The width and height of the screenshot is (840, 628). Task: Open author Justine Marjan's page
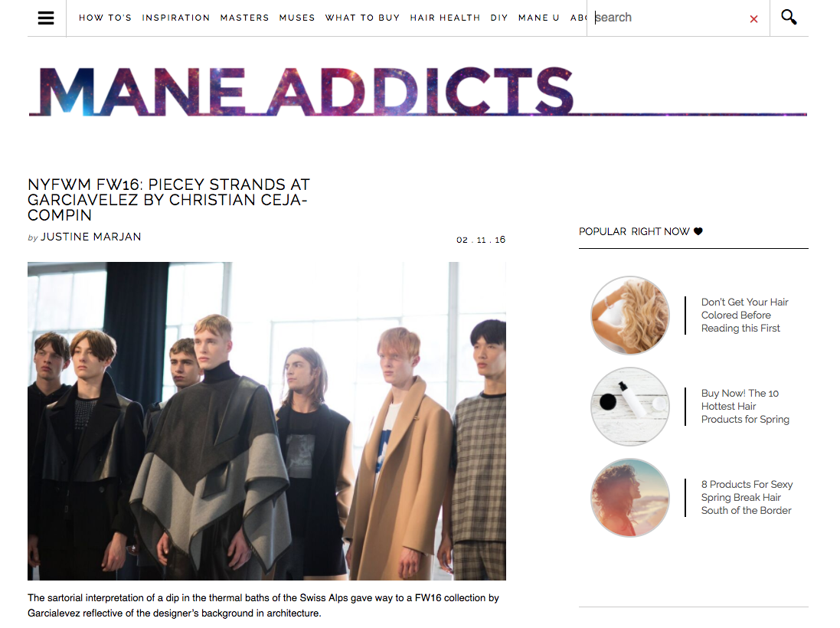(91, 237)
